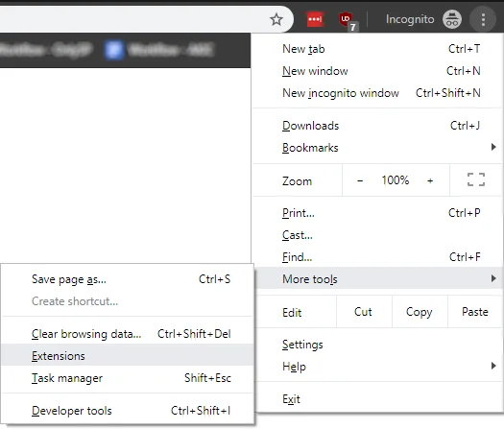
Task: Open Developer tools from submenu
Action: click(x=128, y=411)
